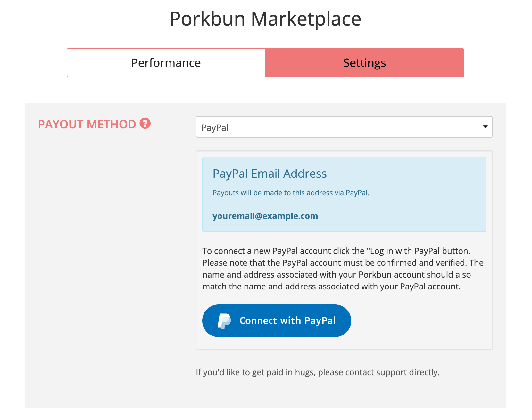Click the youremail@example.com address
The image size is (532, 420).
(x=265, y=216)
